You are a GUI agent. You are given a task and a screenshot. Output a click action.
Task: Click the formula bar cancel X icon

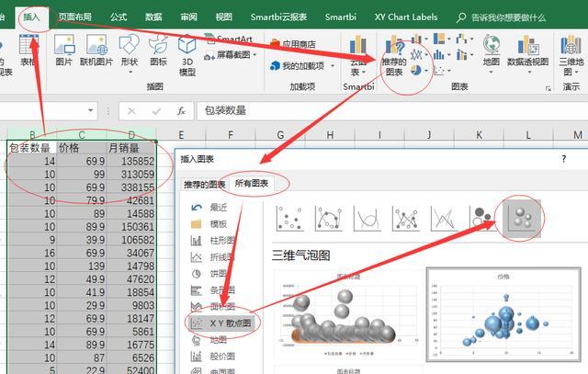pos(131,111)
